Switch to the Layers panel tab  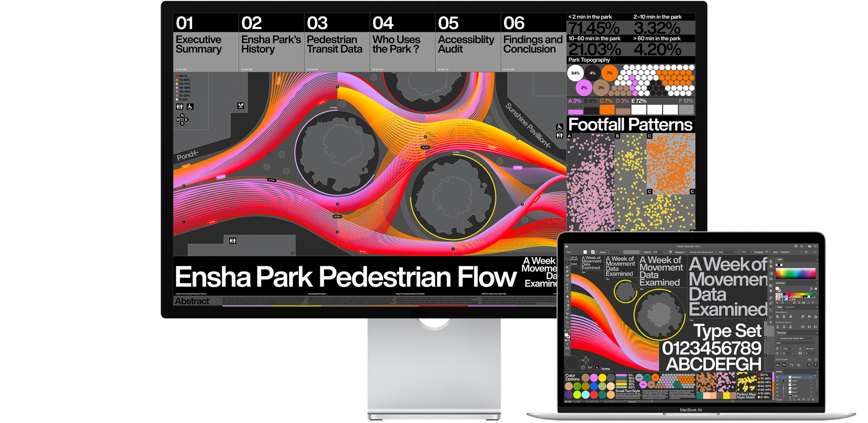click(779, 372)
